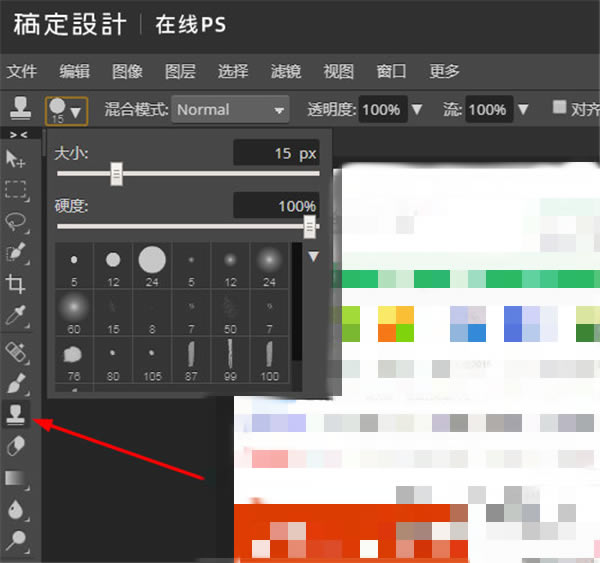Select the Quick Selection brush tool

pos(16,253)
